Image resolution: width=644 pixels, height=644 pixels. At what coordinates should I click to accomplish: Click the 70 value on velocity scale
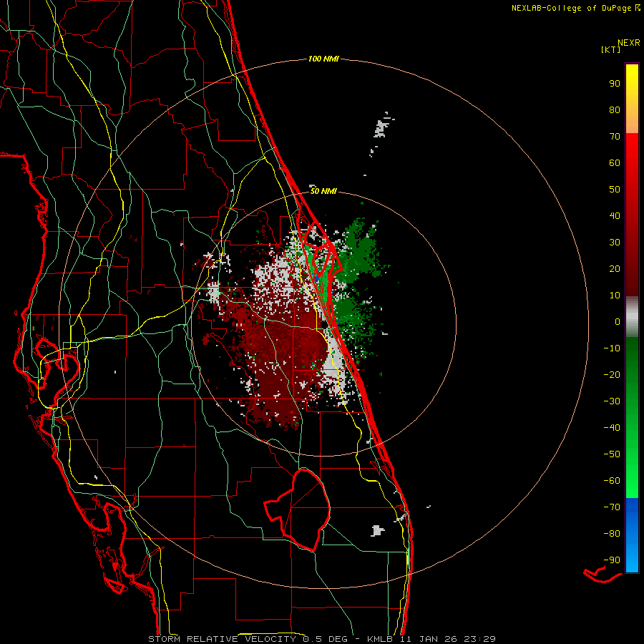point(615,137)
